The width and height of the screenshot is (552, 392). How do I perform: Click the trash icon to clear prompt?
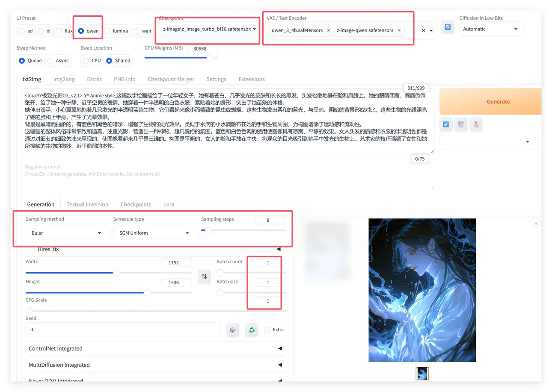click(x=460, y=124)
